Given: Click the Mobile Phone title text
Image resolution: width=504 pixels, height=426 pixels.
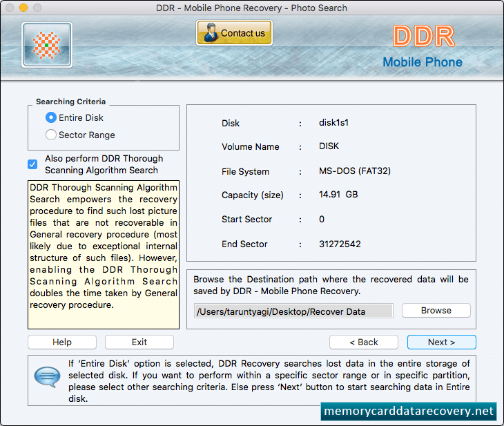Looking at the screenshot, I should (x=423, y=62).
